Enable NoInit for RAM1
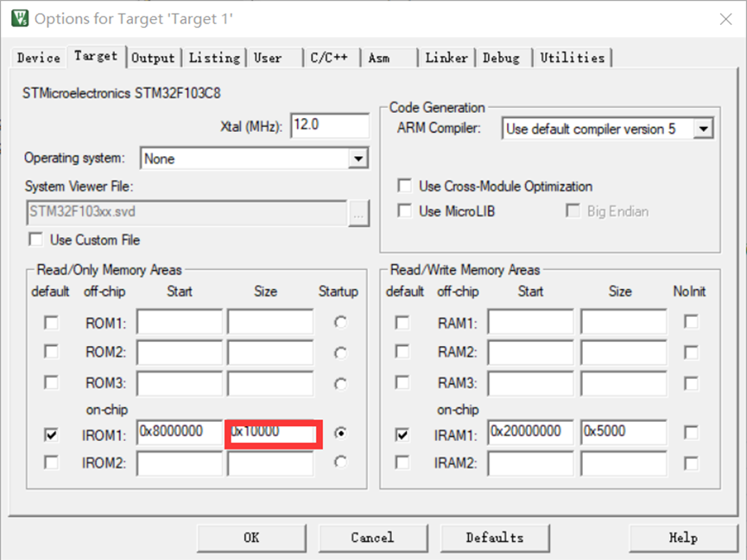The width and height of the screenshot is (747, 560). click(691, 322)
